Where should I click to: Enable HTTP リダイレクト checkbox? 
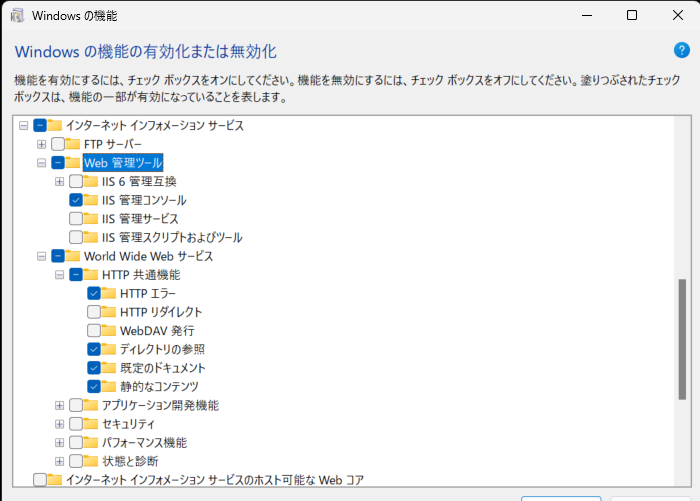(94, 312)
